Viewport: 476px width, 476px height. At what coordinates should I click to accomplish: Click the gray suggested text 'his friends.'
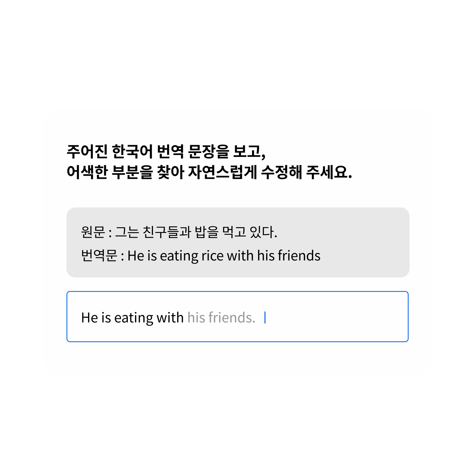221,317
